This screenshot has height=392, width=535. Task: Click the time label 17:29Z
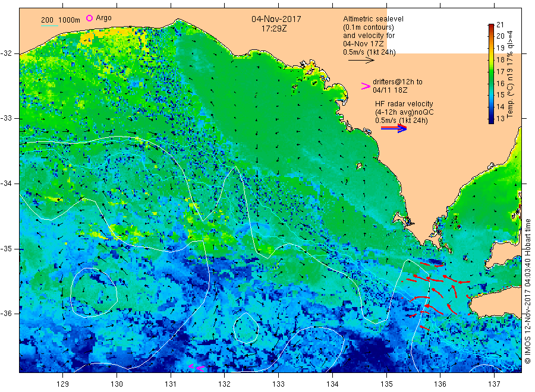[274, 29]
